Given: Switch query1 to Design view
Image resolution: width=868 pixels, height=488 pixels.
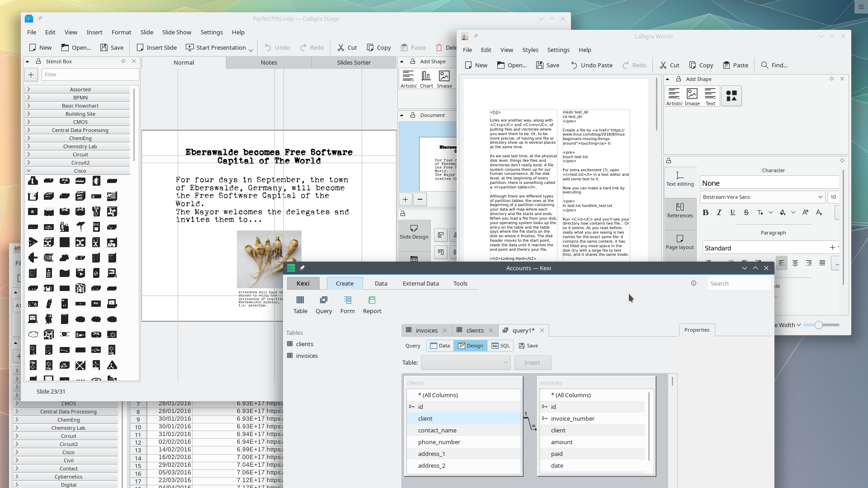Looking at the screenshot, I should click(470, 346).
